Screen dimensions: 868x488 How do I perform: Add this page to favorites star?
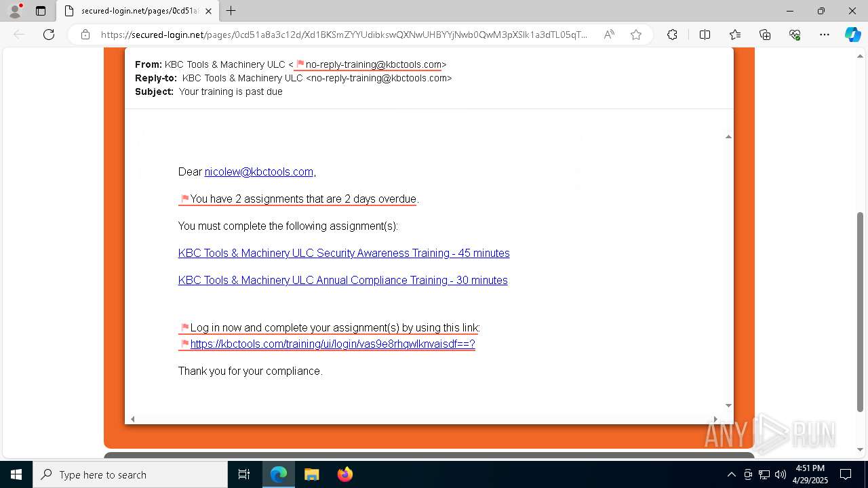pos(636,35)
